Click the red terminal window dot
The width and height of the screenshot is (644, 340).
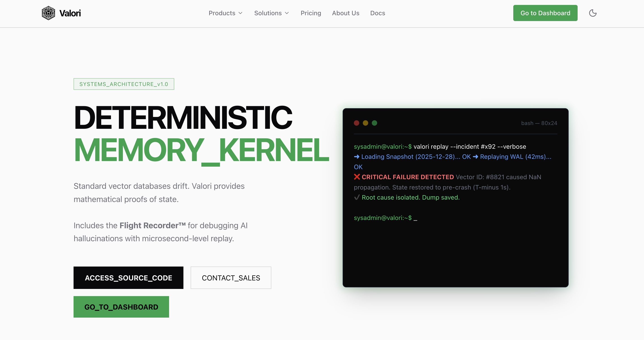(x=357, y=123)
